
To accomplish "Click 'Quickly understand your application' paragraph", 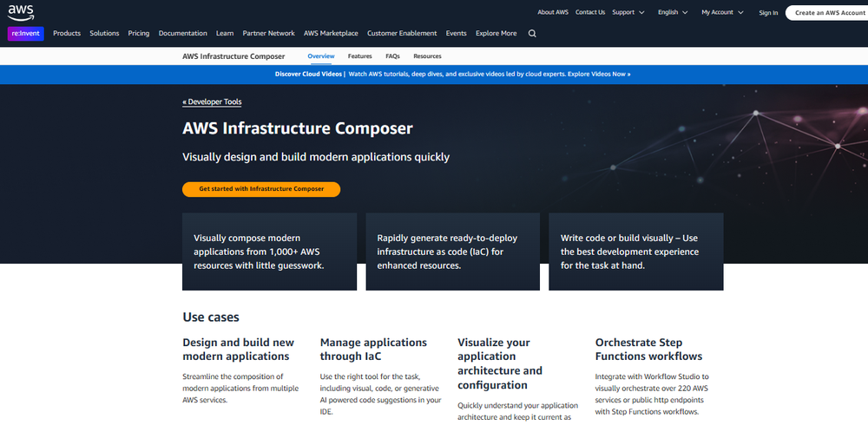I will pos(517,411).
